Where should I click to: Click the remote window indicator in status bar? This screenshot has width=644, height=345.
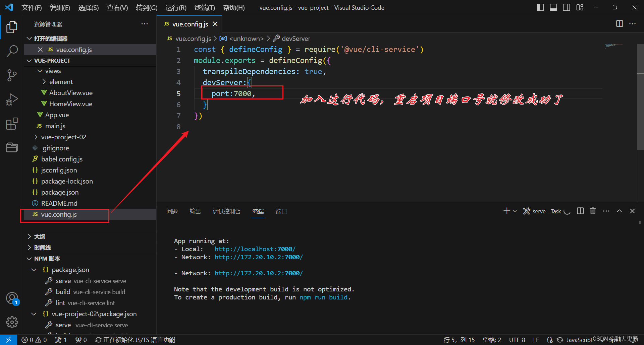(x=8, y=340)
